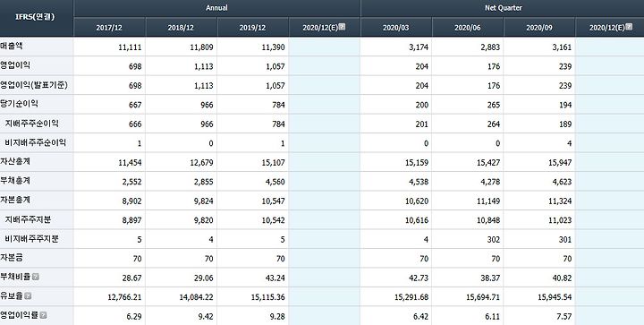The height and width of the screenshot is (325, 644).
Task: Click the 2018/12 revenue value 11,809
Action: tap(201, 47)
